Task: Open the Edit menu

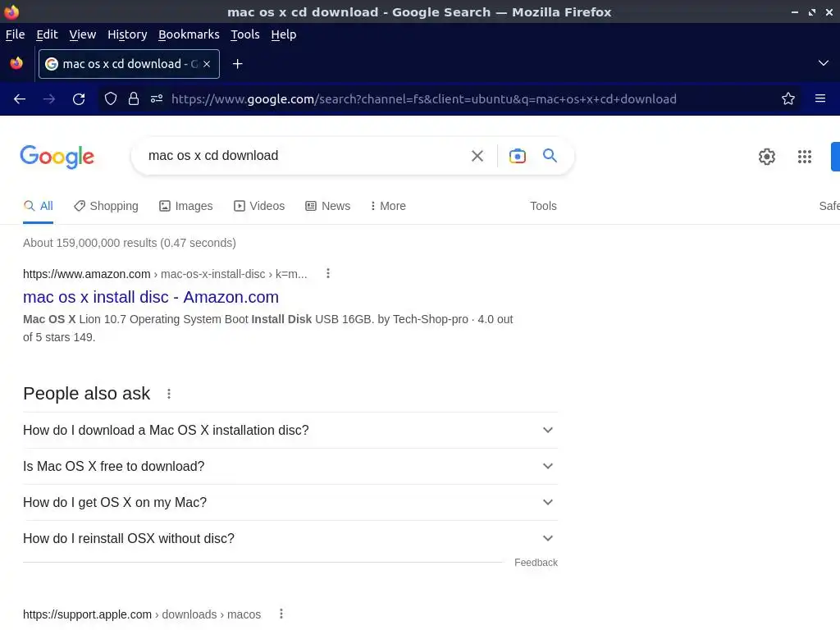Action: coord(47,34)
